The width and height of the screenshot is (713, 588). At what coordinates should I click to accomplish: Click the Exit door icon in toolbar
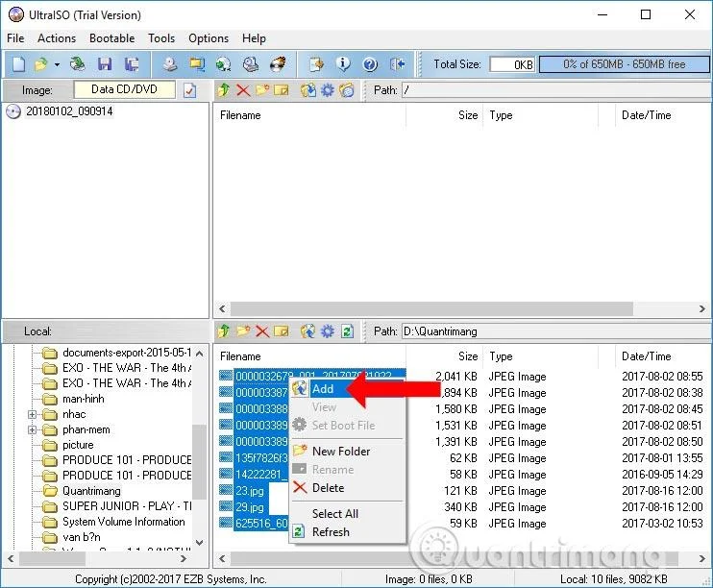point(398,64)
